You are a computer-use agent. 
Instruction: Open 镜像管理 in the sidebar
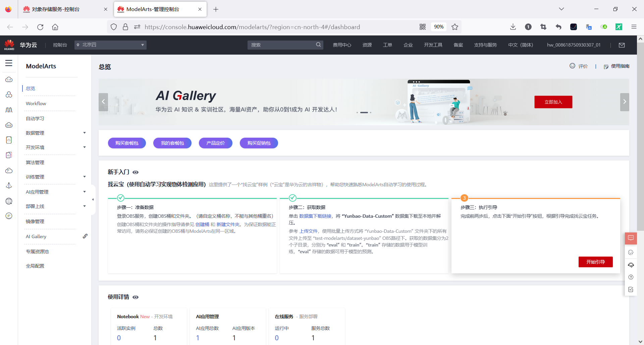click(x=35, y=221)
